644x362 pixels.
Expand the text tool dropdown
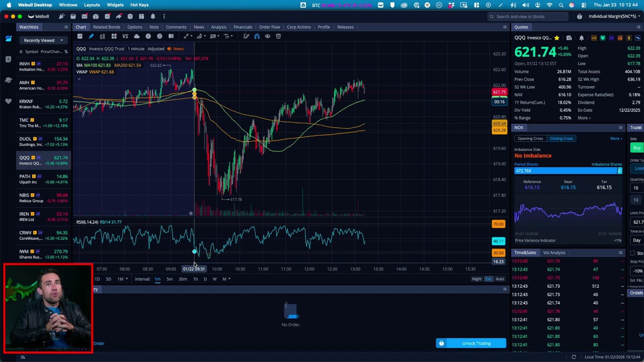(x=231, y=36)
